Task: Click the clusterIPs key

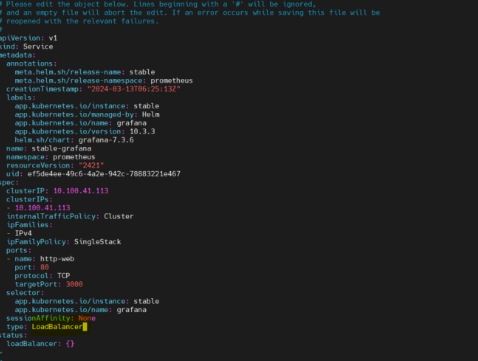Action: pos(29,199)
